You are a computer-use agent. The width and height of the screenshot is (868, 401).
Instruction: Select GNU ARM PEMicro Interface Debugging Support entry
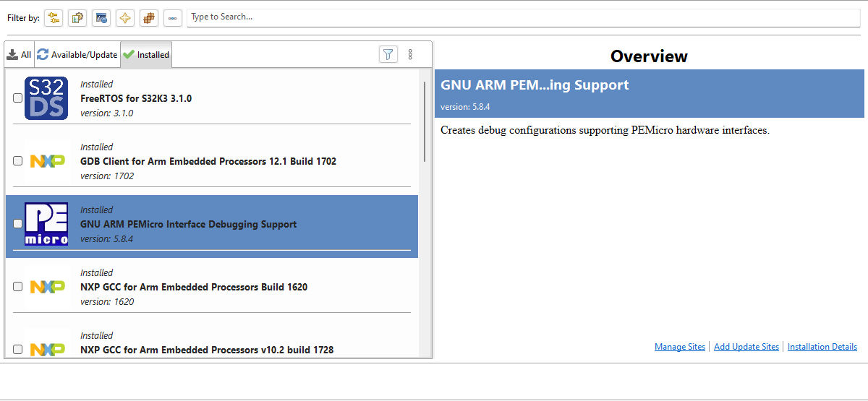tap(212, 226)
